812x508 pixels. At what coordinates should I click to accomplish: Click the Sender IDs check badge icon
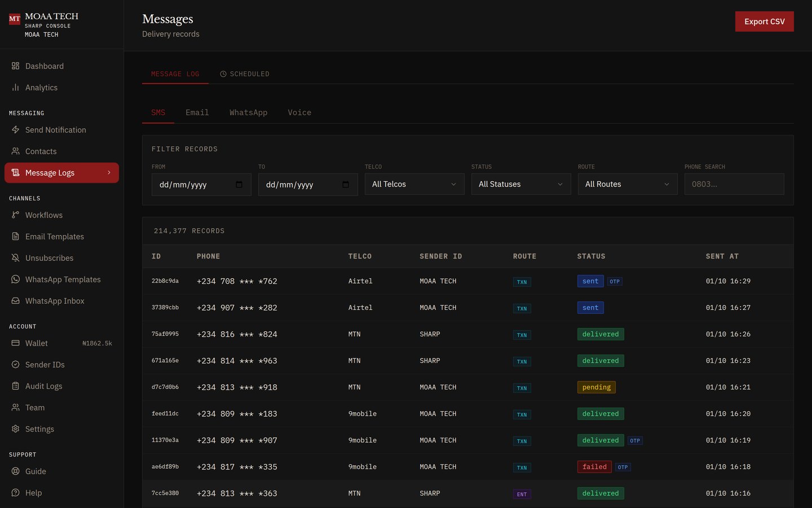pyautogui.click(x=15, y=365)
